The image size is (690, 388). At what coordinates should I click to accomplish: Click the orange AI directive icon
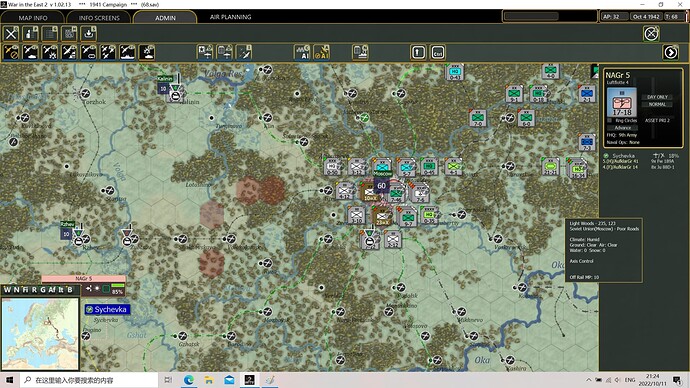[322, 52]
